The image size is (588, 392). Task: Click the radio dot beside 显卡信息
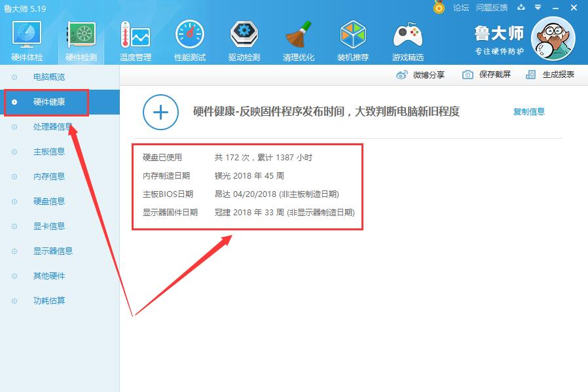tap(14, 226)
